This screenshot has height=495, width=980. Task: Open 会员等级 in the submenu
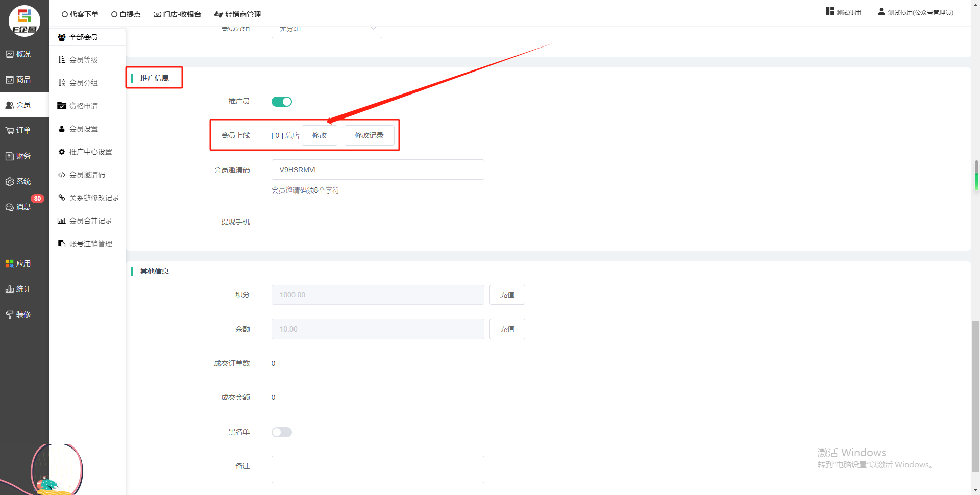click(84, 60)
